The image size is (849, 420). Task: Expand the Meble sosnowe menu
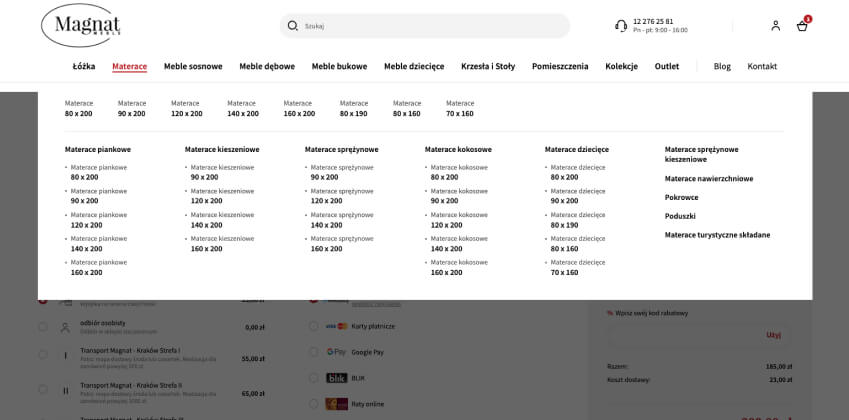point(193,67)
